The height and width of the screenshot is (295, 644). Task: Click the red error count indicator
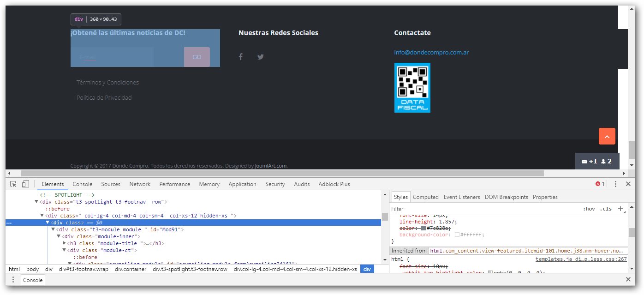tap(600, 184)
